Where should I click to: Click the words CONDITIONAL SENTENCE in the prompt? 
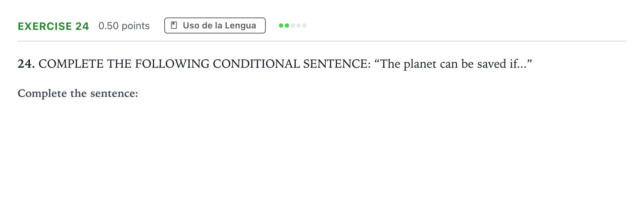click(x=292, y=64)
